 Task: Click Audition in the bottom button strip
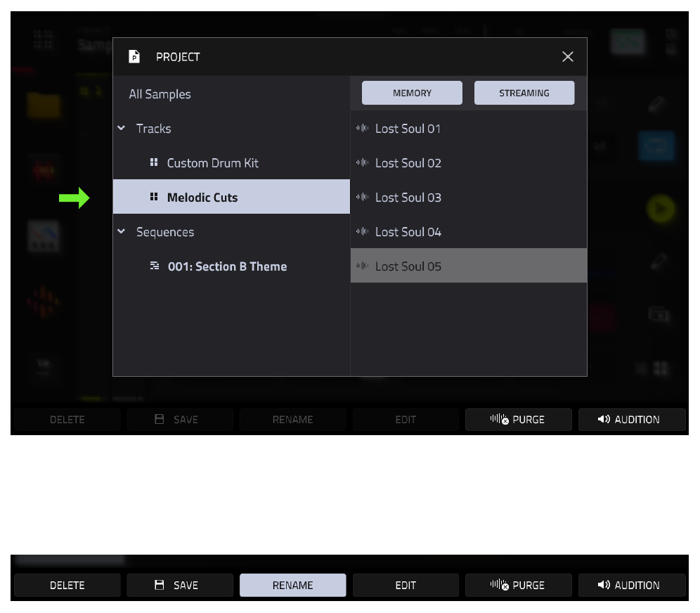click(x=632, y=585)
